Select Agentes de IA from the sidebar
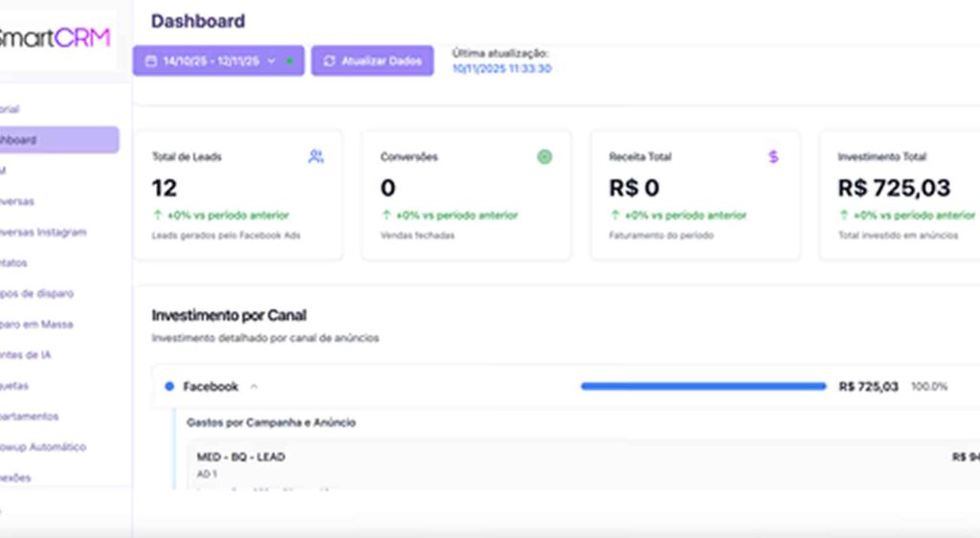980x538 pixels. pyautogui.click(x=27, y=354)
